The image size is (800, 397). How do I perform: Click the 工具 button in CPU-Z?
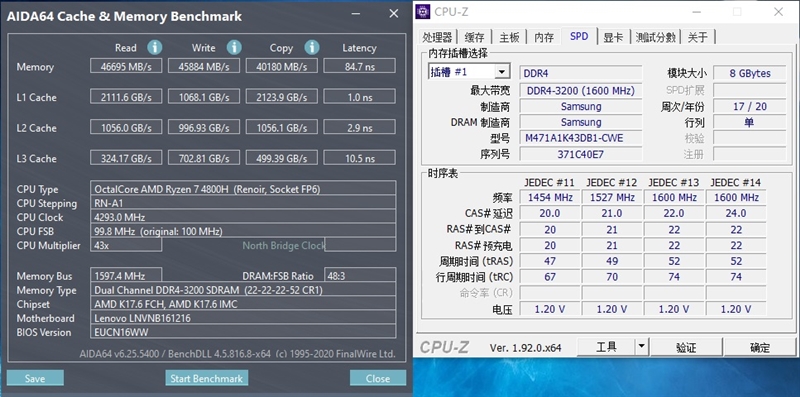(606, 347)
